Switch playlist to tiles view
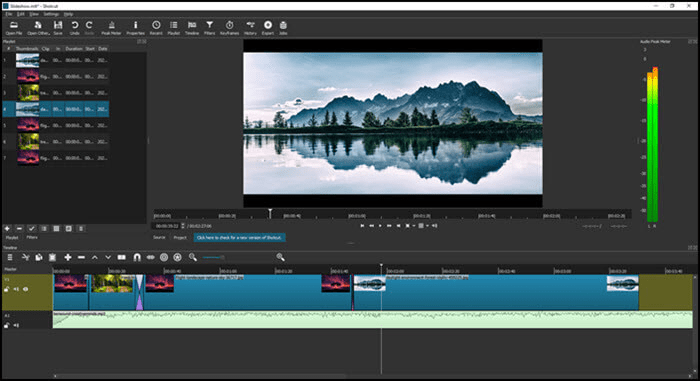Viewport: 700px width, 381px height. (56, 229)
